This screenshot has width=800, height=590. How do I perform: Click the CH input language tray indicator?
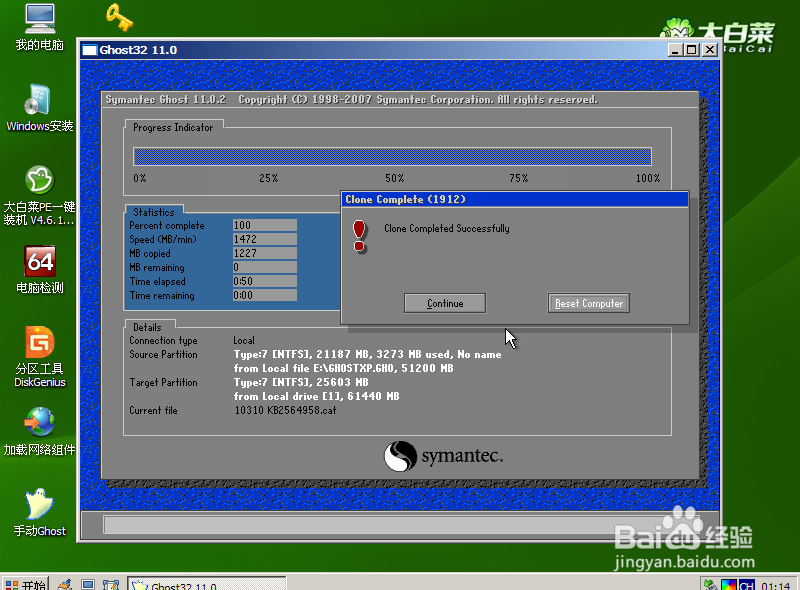746,585
